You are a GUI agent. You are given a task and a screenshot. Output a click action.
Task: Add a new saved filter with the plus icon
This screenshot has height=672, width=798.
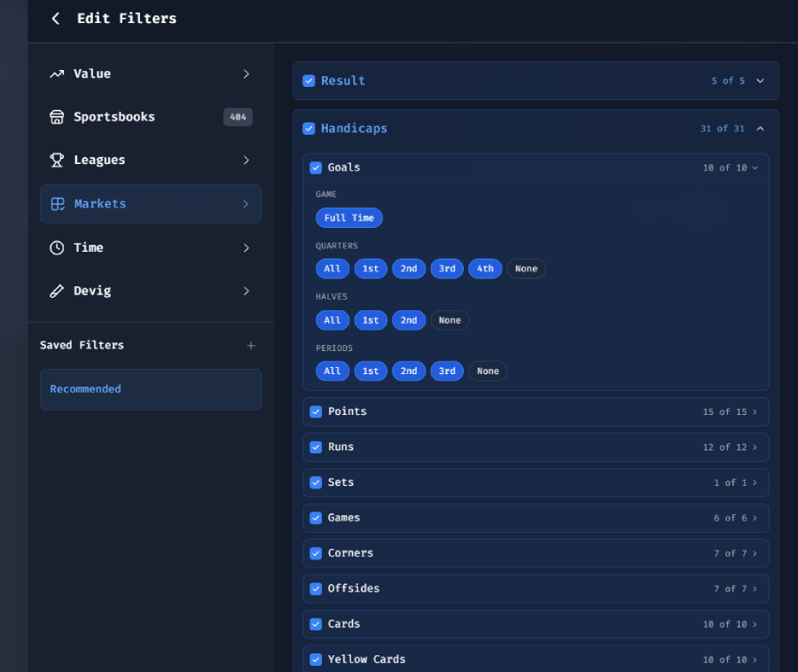click(x=251, y=346)
